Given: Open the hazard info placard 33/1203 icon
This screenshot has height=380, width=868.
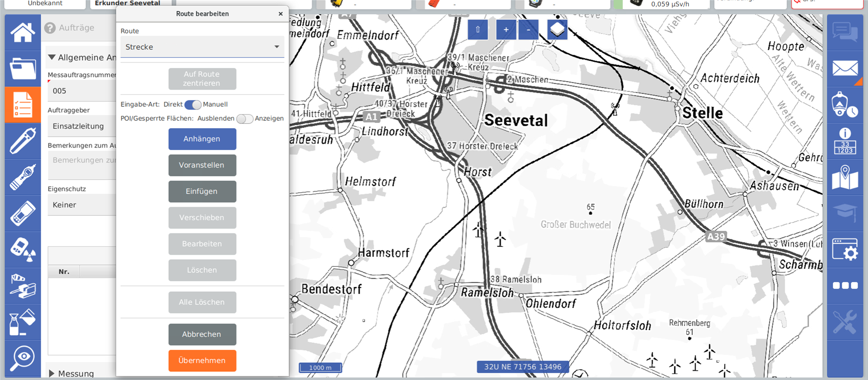Looking at the screenshot, I should [845, 141].
